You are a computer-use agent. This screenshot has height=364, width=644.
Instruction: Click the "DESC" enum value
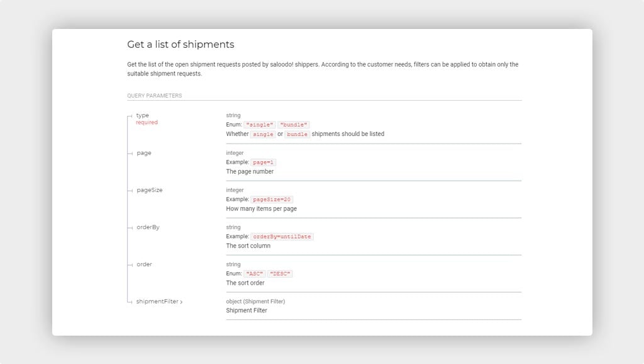point(280,273)
